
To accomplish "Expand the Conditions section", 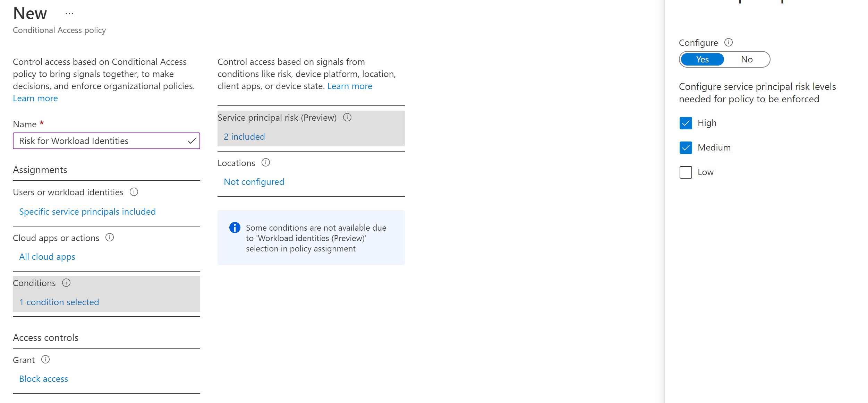I will coord(59,302).
